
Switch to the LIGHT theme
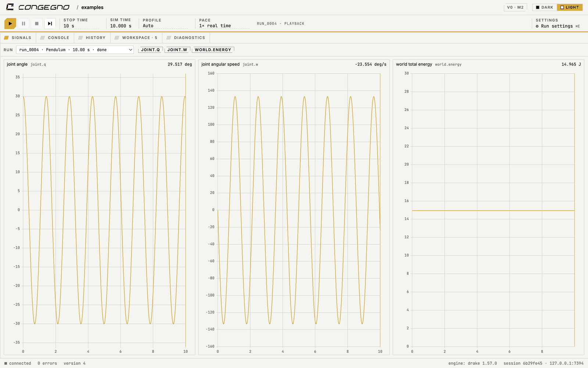coord(570,7)
